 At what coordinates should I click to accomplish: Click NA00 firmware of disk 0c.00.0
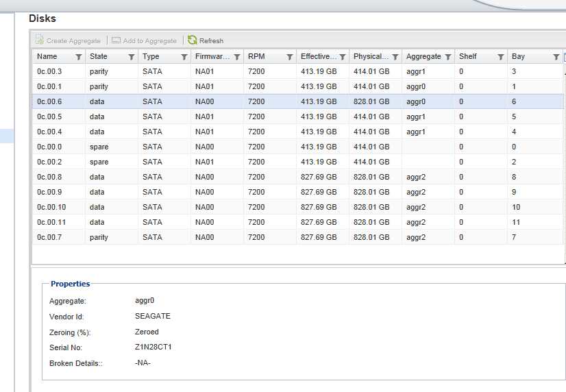coord(205,147)
